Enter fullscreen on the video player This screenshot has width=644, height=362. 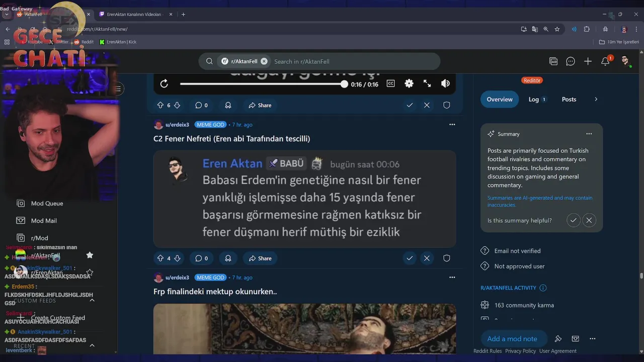427,83
